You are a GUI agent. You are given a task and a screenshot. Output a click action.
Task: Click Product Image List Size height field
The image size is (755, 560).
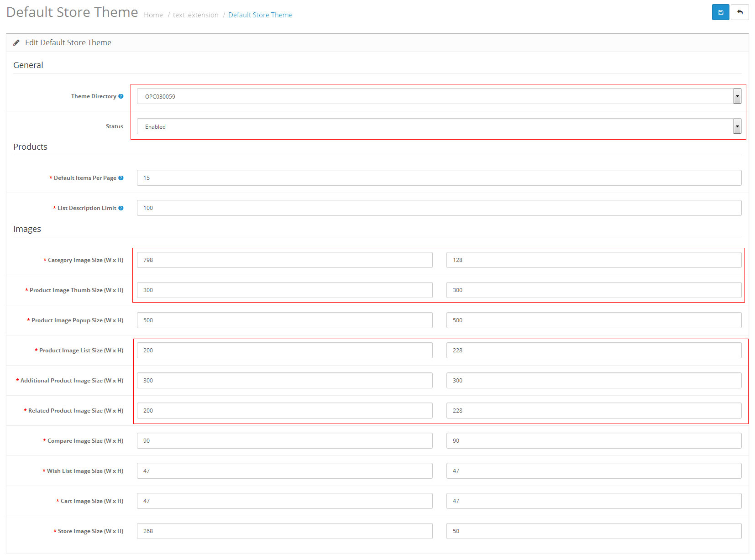pyautogui.click(x=593, y=351)
